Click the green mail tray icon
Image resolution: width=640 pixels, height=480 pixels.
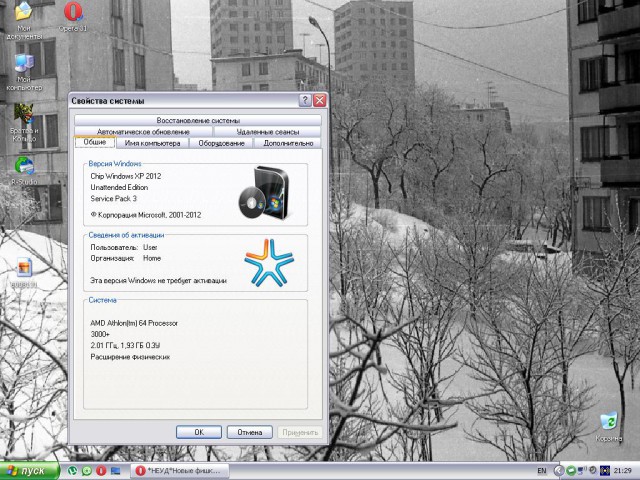(571, 471)
